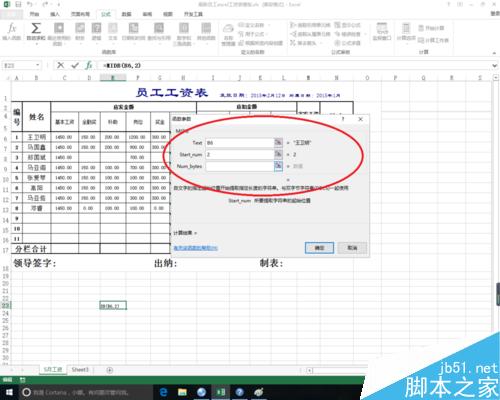Click Show Formulas in the ribbon

tap(348, 25)
